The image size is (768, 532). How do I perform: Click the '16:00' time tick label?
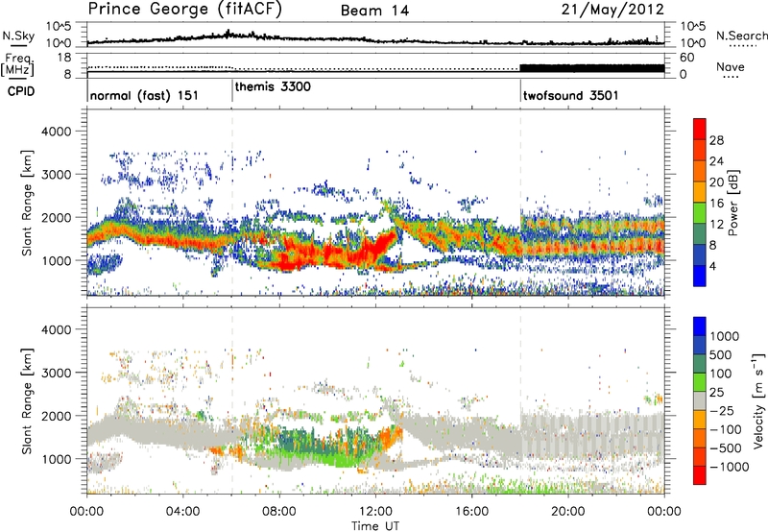[472, 512]
